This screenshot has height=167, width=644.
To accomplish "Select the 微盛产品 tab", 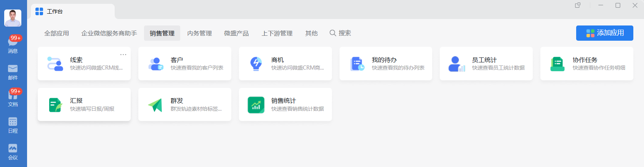I will click(236, 33).
